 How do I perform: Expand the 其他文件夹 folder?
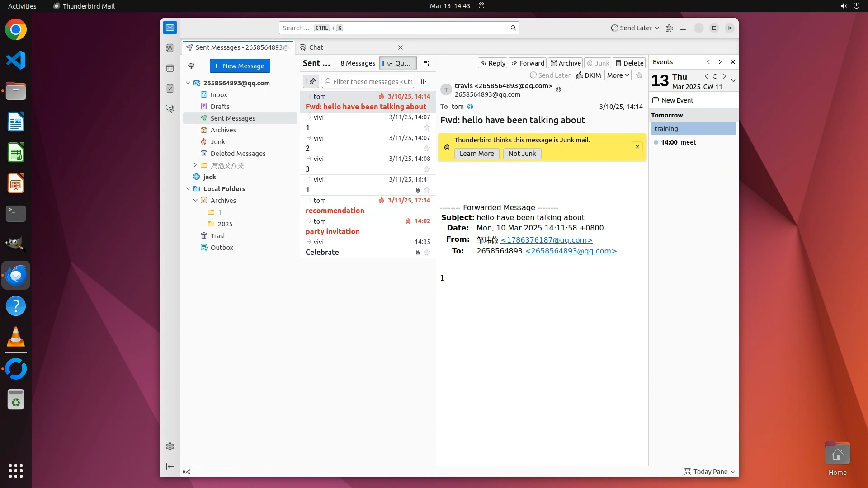(x=195, y=165)
